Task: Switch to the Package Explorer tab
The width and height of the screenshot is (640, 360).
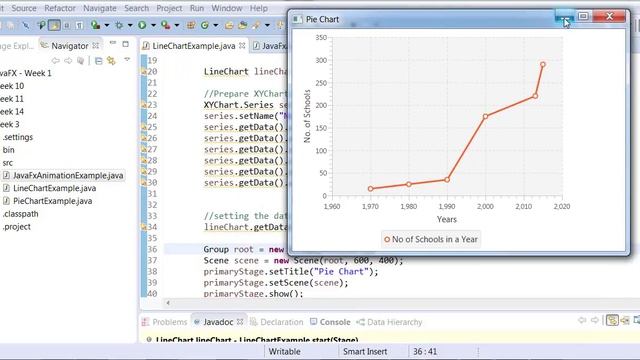Action: pos(16,46)
